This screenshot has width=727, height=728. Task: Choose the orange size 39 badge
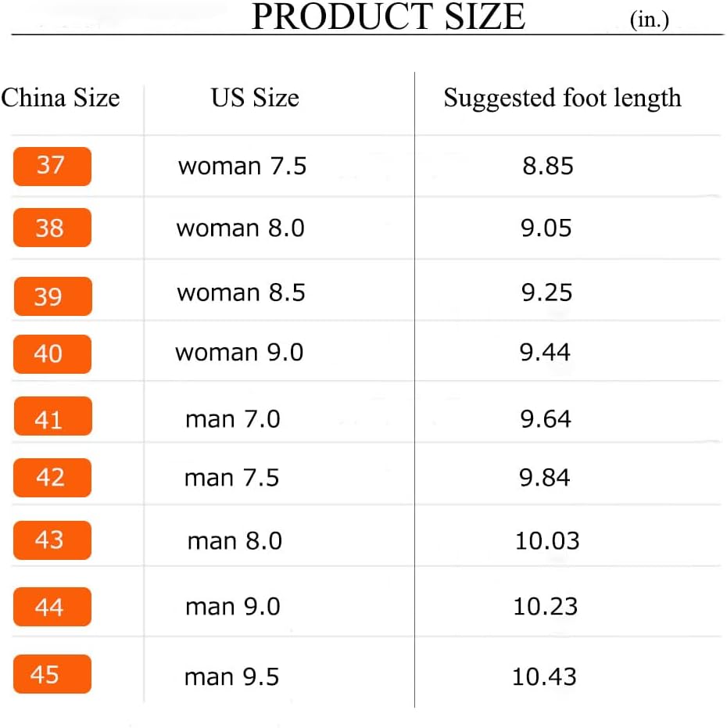click(53, 296)
